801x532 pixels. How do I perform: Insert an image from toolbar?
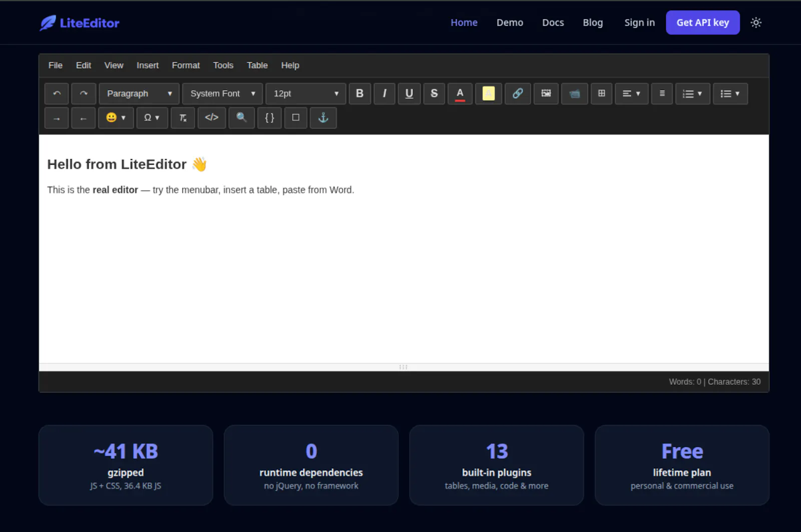pyautogui.click(x=546, y=94)
